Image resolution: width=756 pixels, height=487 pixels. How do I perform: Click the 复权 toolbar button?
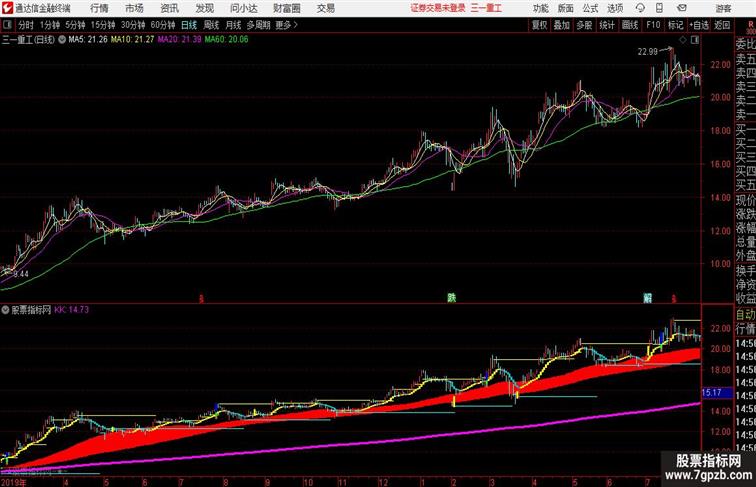[x=540, y=25]
